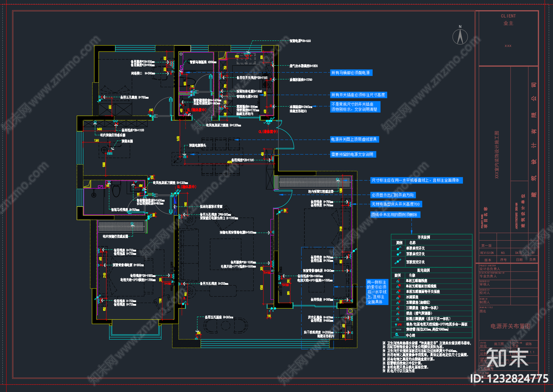Click the note '图纸中未出现的图例须删除'

click(395, 215)
